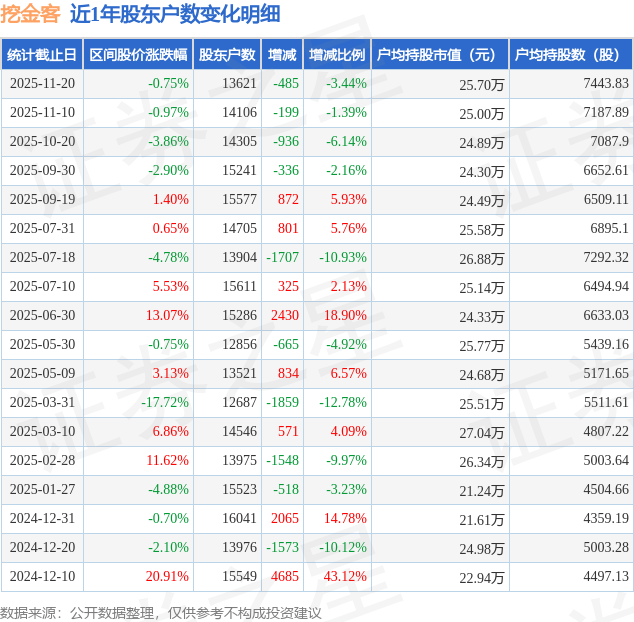Click the 数据来源 footer note
634x622 pixels.
[161, 613]
